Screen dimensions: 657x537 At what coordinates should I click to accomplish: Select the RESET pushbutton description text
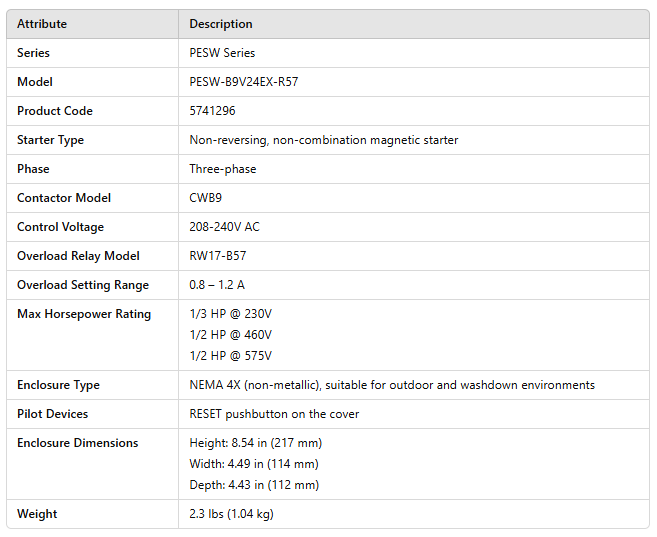274,414
